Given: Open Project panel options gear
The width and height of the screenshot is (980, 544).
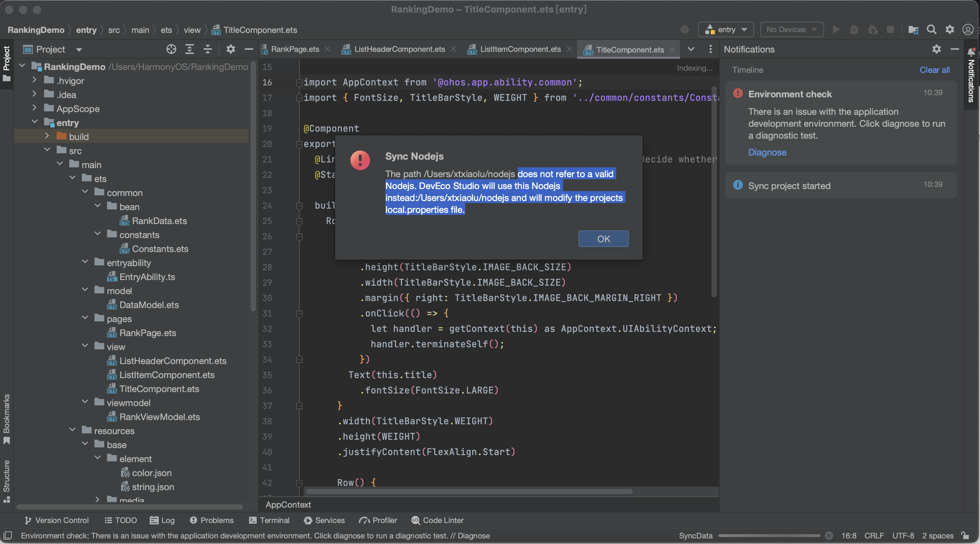Looking at the screenshot, I should pyautogui.click(x=230, y=49).
